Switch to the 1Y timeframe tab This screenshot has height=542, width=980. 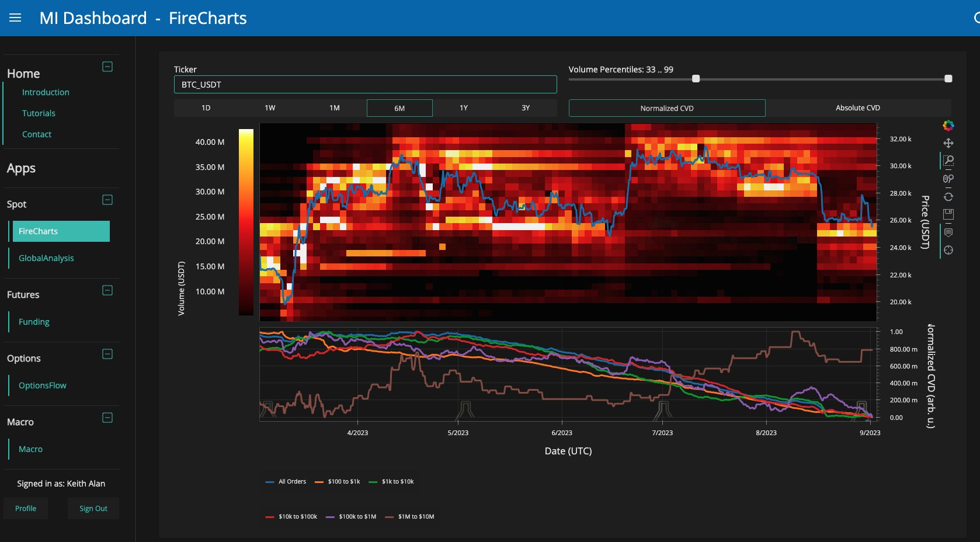tap(464, 108)
